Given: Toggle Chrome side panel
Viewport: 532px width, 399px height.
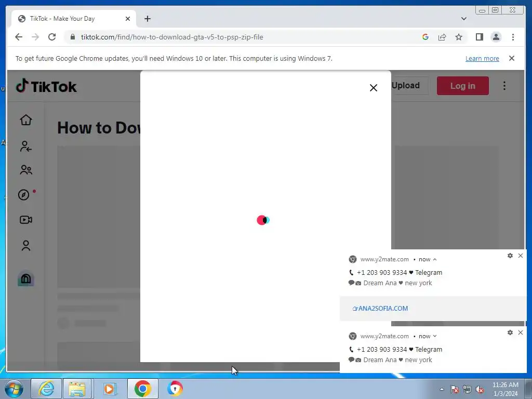Looking at the screenshot, I should tap(479, 37).
